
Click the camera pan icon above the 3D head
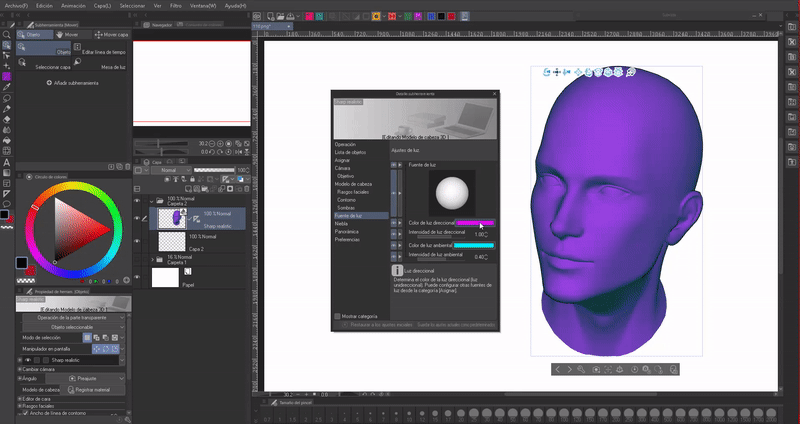(x=556, y=72)
